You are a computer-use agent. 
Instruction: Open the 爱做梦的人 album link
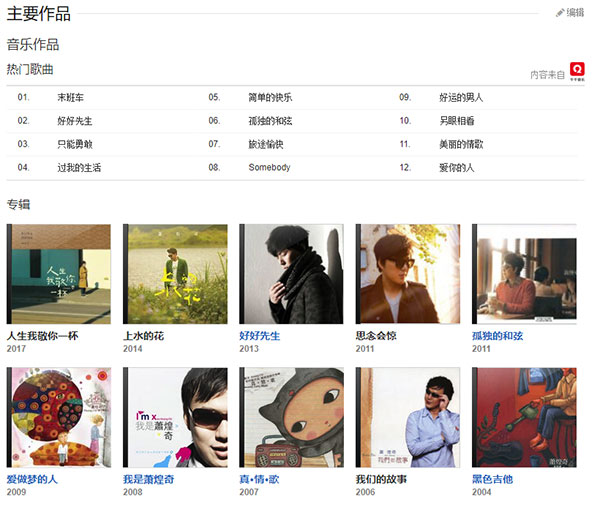(32, 479)
